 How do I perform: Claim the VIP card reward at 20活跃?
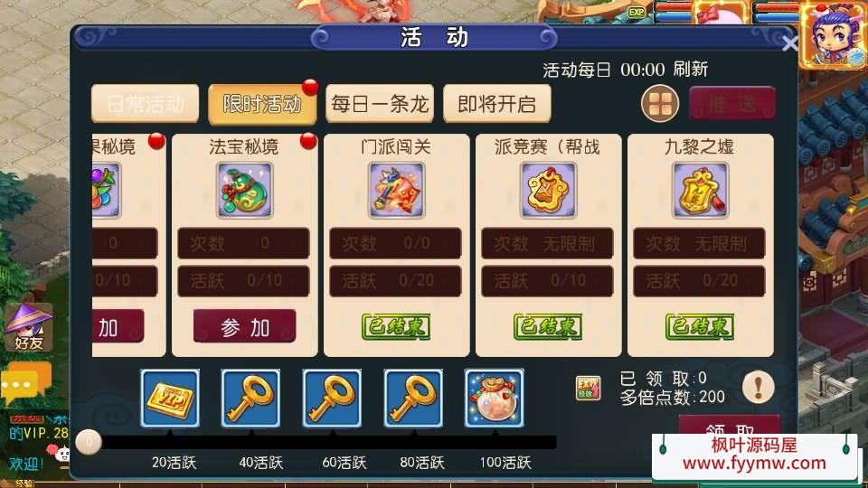coord(170,399)
